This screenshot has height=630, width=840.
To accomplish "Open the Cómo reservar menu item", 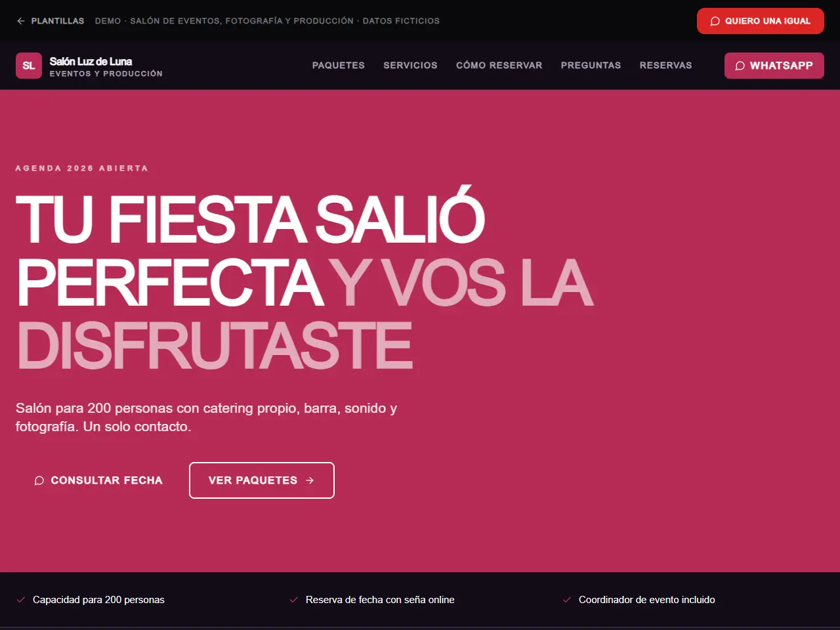I will coord(499,66).
